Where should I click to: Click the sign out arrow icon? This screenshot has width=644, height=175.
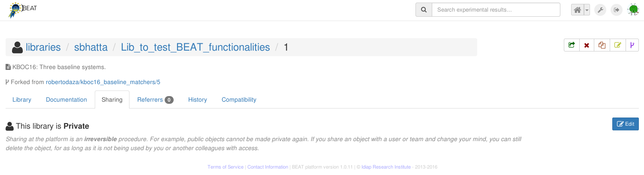tap(617, 10)
